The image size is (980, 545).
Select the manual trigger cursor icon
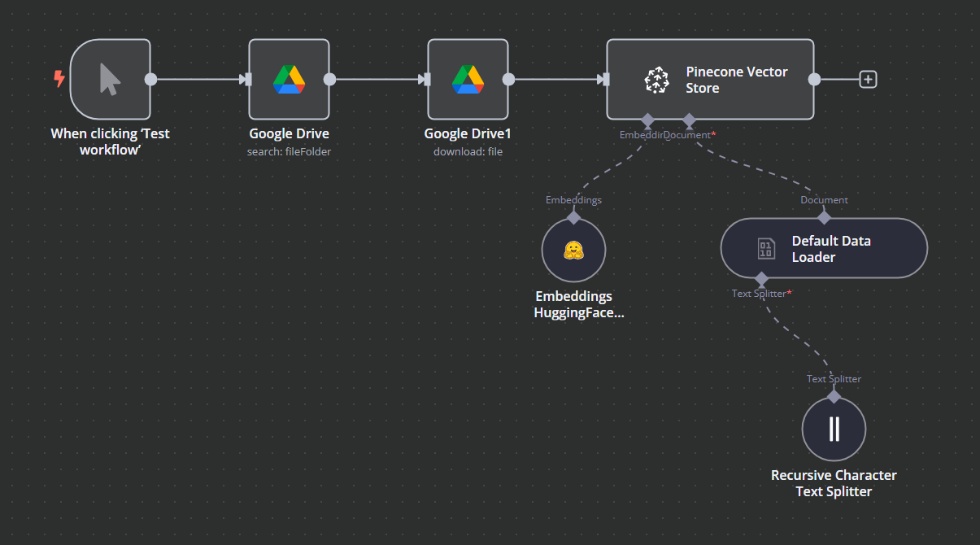tap(110, 79)
